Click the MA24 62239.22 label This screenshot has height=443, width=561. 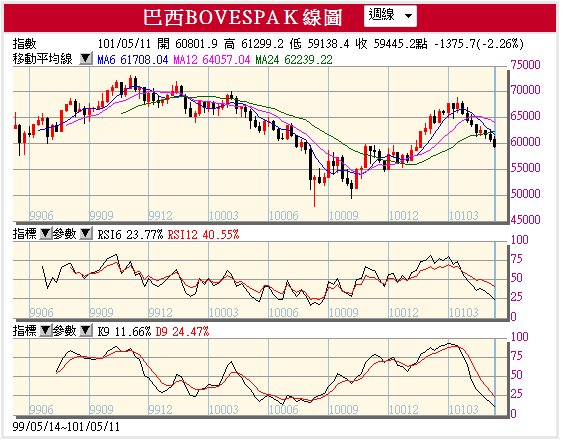tap(294, 59)
